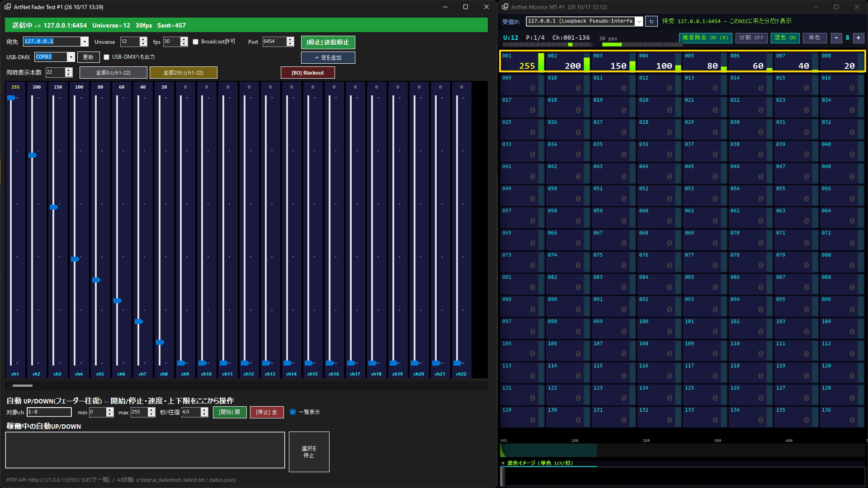Open the 宛先 address dropdown
Image resolution: width=868 pixels, height=488 pixels.
(84, 42)
